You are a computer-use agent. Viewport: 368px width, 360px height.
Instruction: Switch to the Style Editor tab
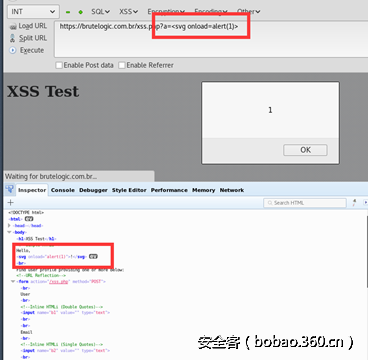tap(129, 190)
